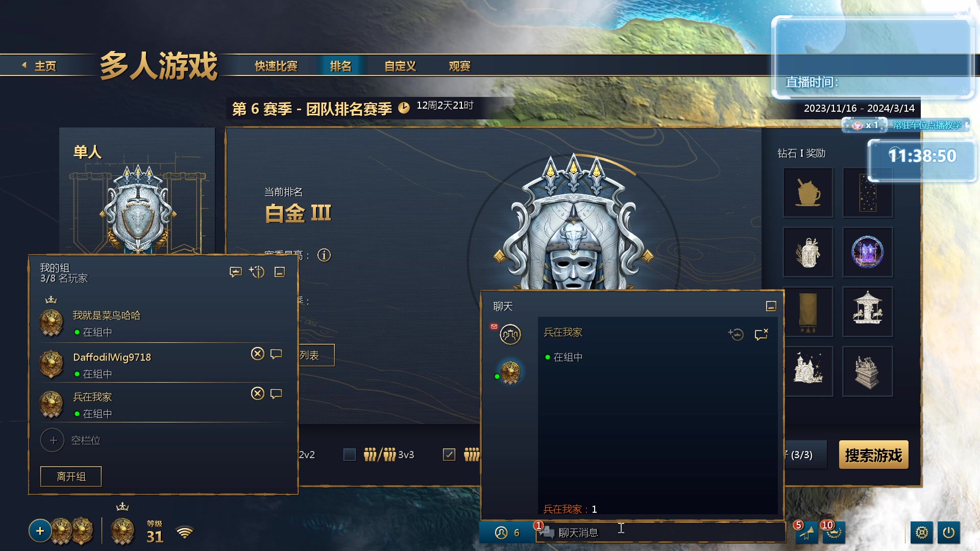Viewport: 980px width, 551px height.
Task: Enable the 3v3 checkbox
Action: (350, 455)
